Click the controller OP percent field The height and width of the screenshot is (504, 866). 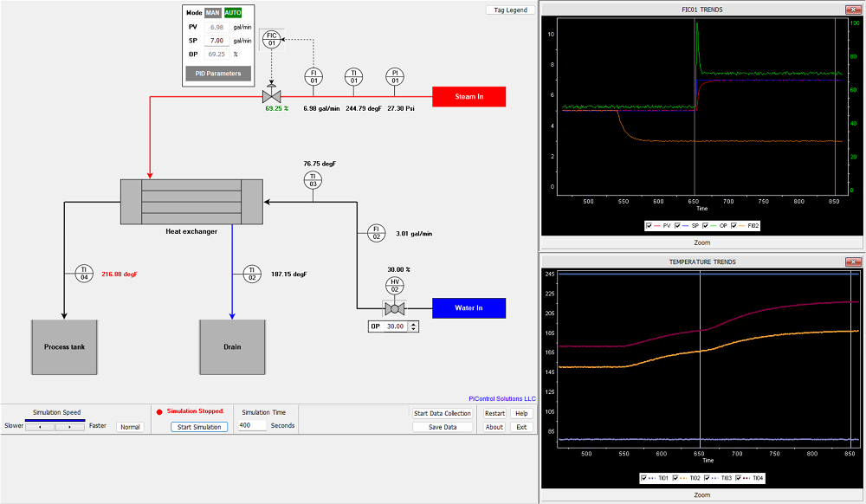click(x=216, y=54)
